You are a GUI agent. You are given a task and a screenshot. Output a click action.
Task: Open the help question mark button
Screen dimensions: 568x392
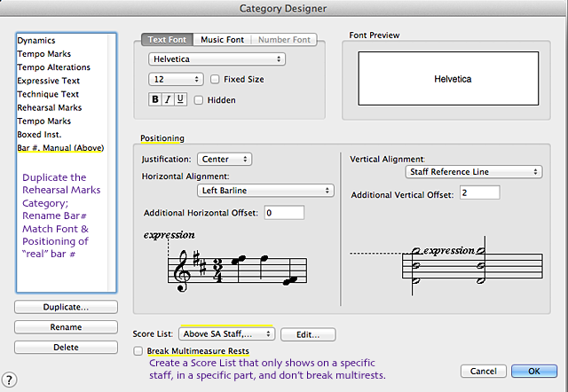[10, 379]
